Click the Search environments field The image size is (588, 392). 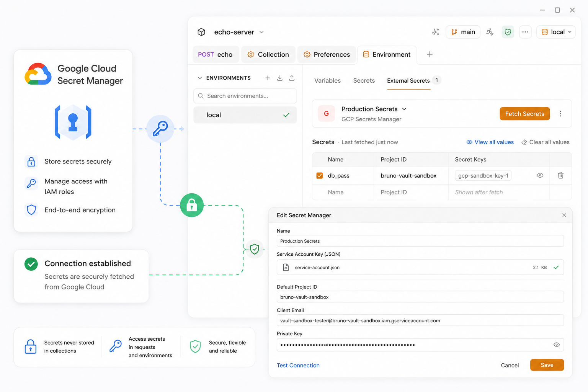coord(245,96)
